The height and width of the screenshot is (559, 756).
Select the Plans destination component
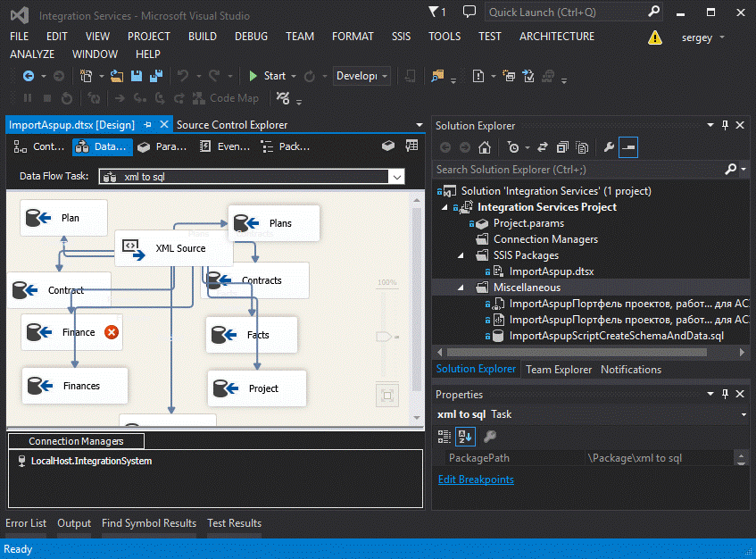tap(273, 223)
